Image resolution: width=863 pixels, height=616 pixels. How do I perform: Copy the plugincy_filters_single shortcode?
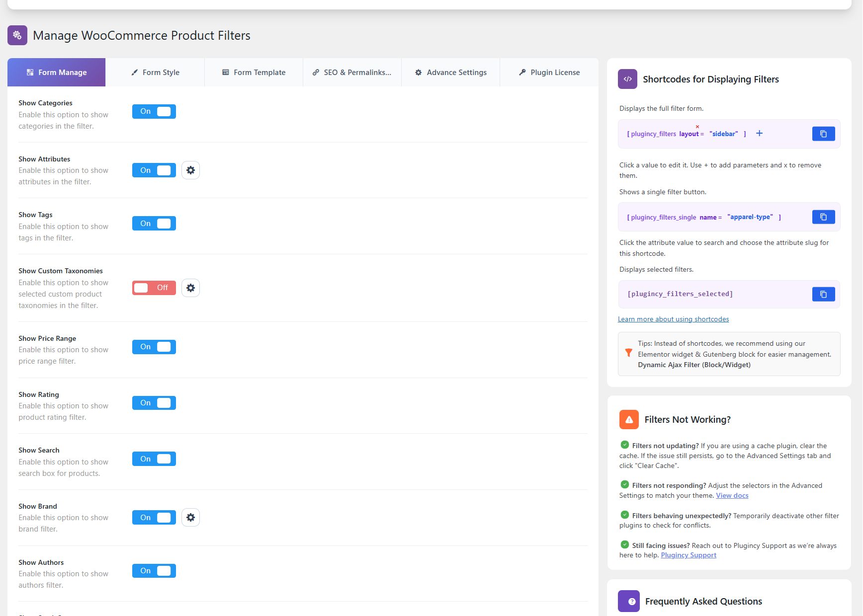[x=823, y=217]
